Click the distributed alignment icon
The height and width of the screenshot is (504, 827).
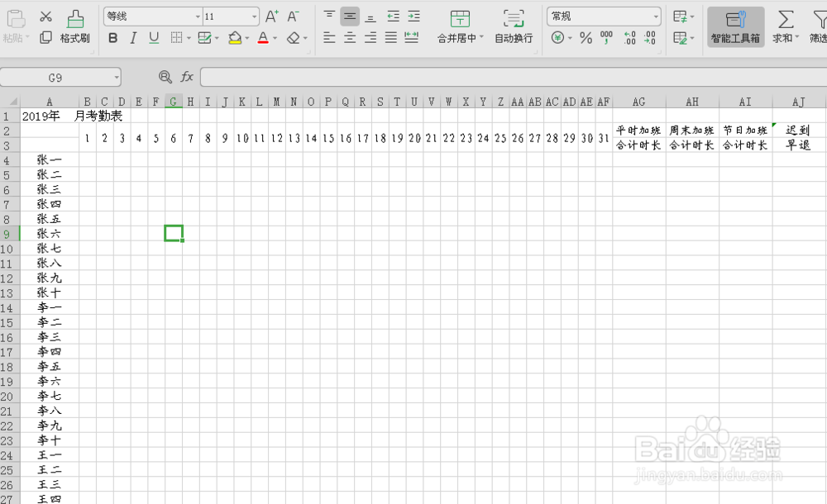pos(411,37)
